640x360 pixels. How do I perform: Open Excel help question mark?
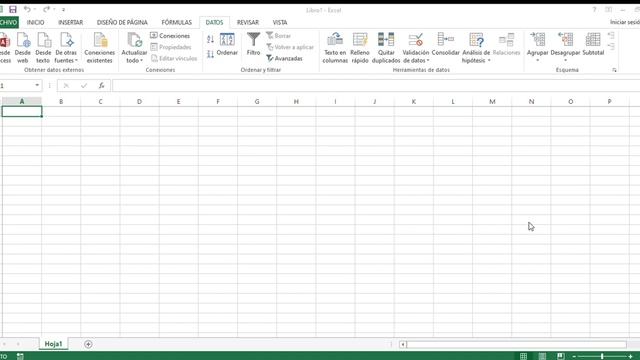594,9
